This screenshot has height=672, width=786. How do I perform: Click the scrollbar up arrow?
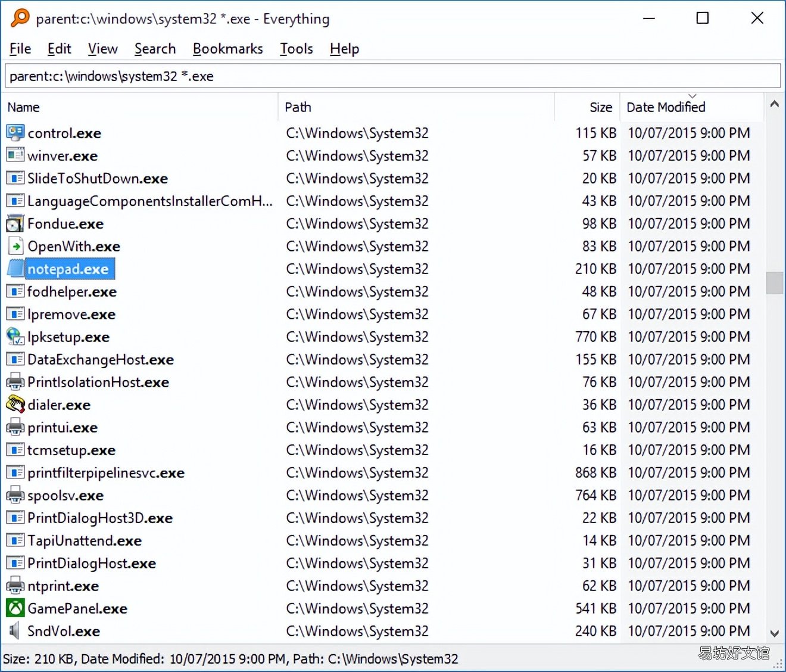pos(775,104)
